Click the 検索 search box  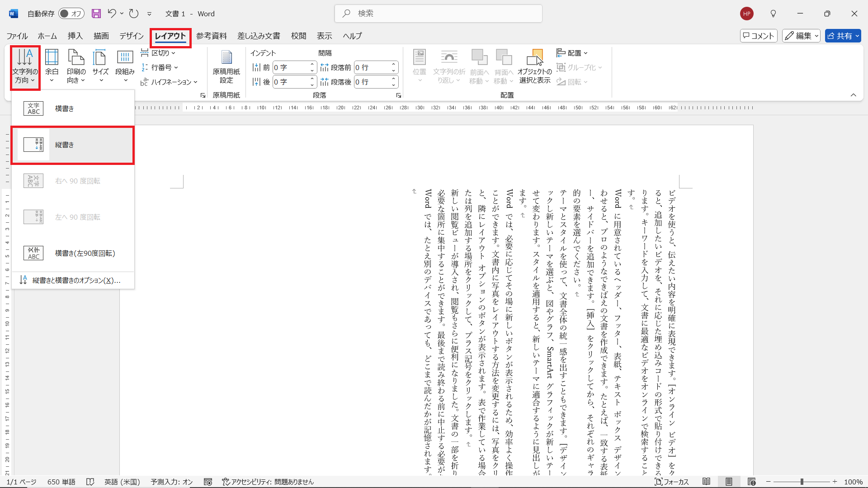[x=438, y=14]
